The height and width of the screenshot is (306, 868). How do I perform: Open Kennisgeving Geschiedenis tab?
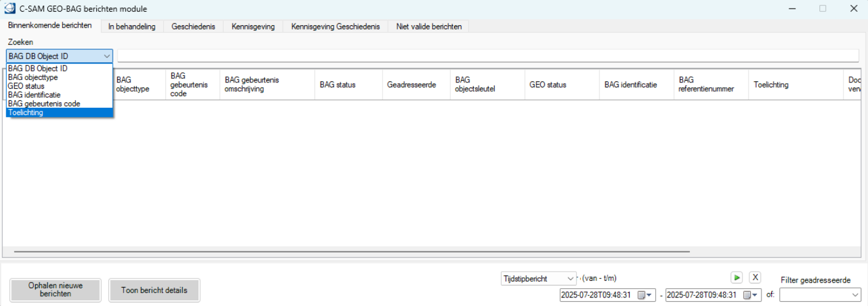[336, 26]
